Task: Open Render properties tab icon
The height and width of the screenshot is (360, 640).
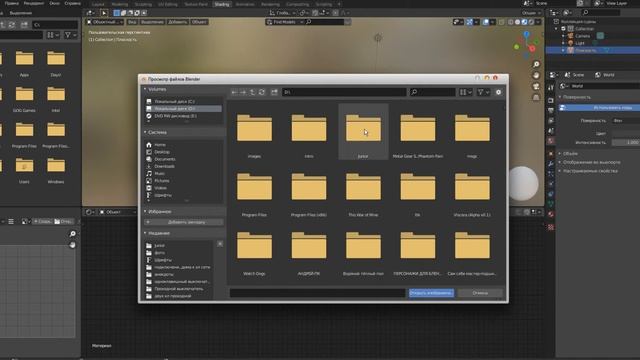Action: click(x=551, y=100)
